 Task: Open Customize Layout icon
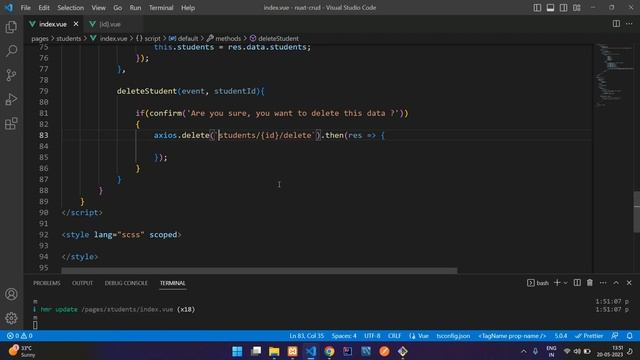pos(576,8)
